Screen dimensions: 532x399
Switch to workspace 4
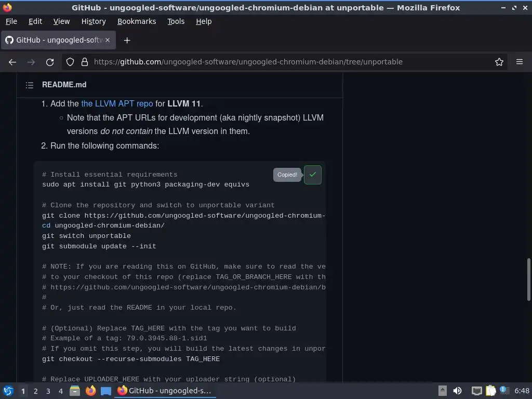pos(61,391)
